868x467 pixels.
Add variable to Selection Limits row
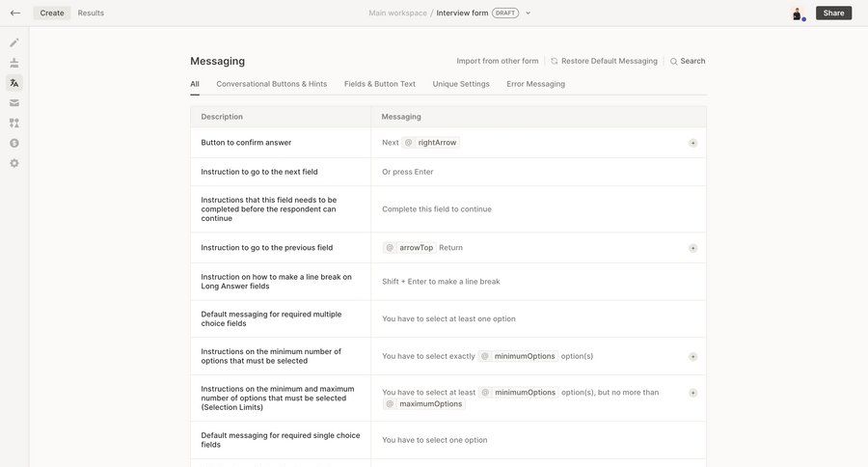[x=692, y=393]
